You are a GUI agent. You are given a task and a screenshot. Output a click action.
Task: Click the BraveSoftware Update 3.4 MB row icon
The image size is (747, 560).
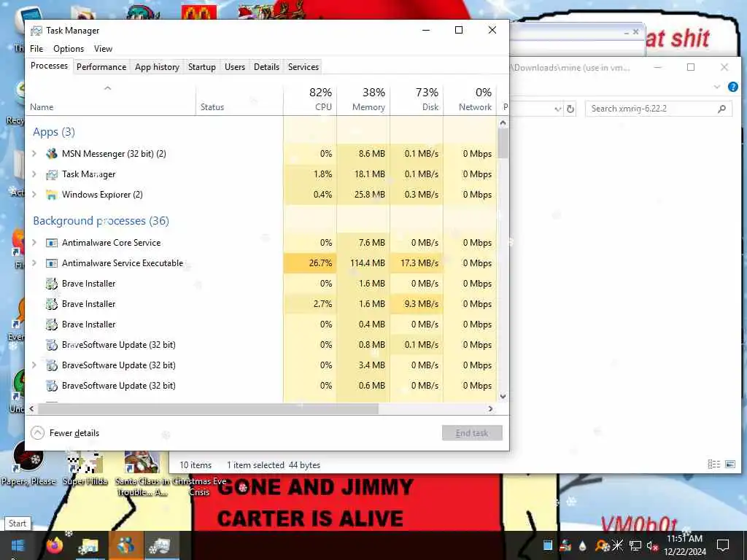click(52, 365)
